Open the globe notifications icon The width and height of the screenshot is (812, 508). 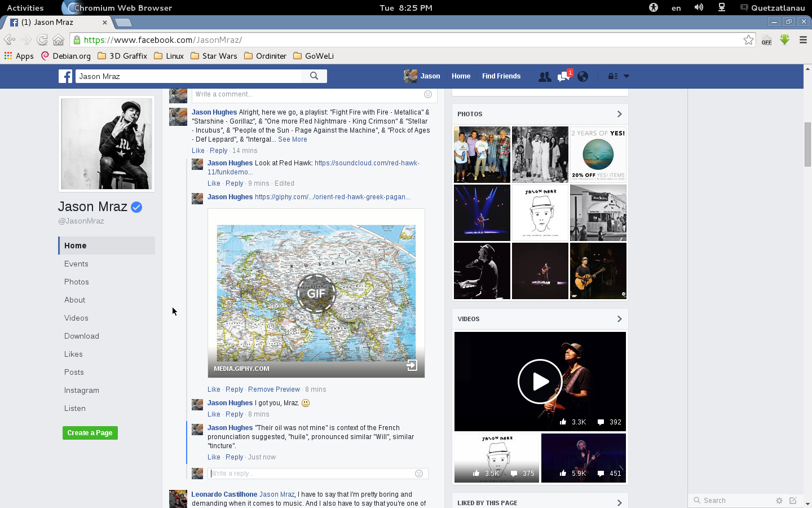click(x=583, y=77)
